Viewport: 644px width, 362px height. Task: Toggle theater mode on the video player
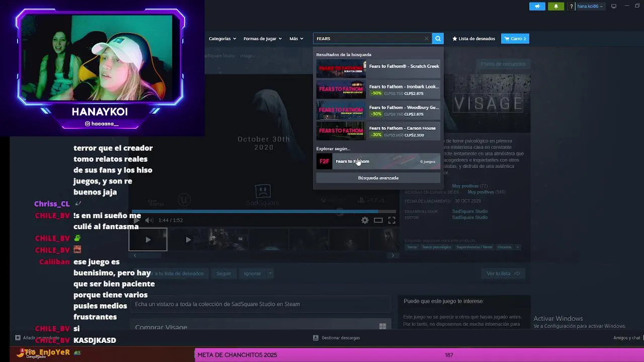(x=378, y=220)
